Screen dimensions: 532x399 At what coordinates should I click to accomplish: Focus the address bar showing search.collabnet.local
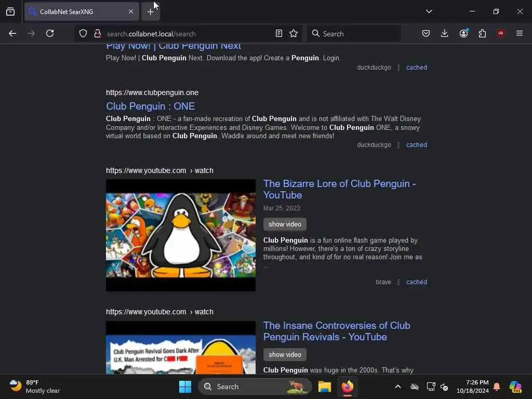pos(188,34)
